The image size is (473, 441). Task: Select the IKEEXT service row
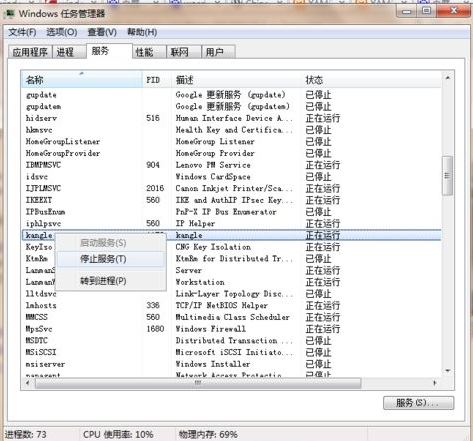point(232,200)
